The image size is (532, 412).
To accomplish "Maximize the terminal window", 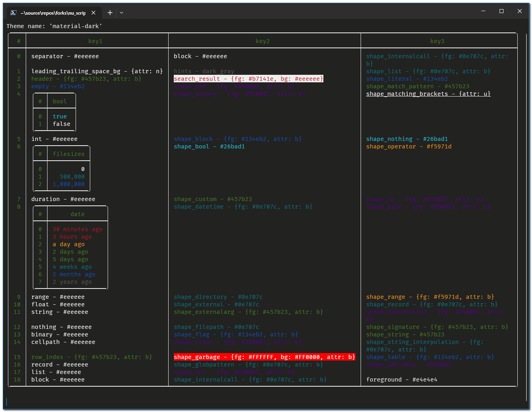I will point(502,11).
